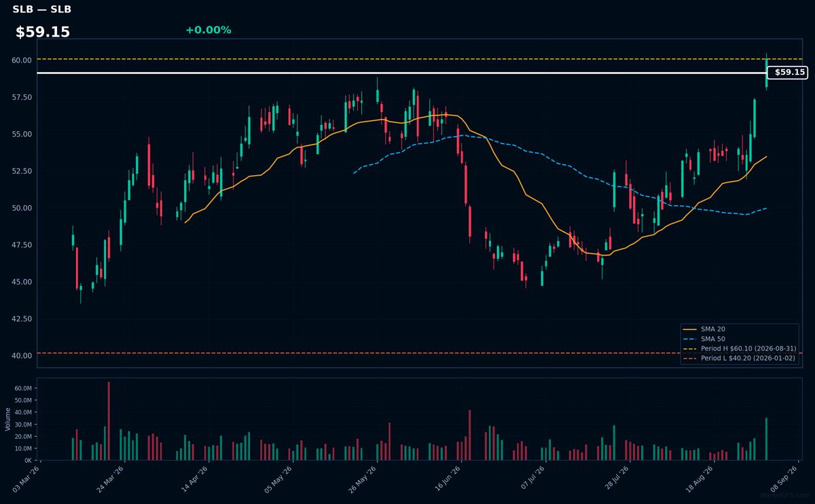Click the 20.0M volume axis label

click(23, 437)
